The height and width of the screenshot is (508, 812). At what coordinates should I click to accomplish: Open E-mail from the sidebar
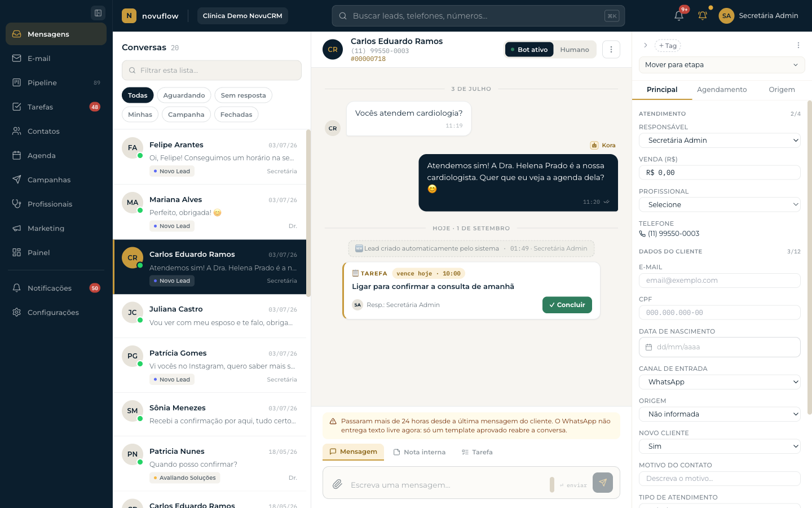point(56,58)
